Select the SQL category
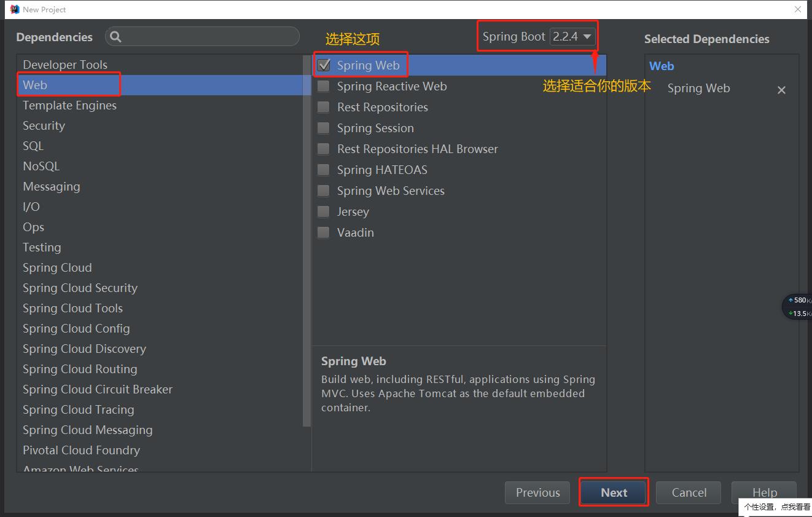The width and height of the screenshot is (812, 517). (x=160, y=146)
